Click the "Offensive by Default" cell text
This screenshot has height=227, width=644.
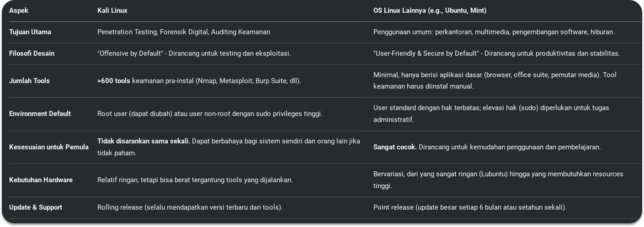tap(194, 53)
